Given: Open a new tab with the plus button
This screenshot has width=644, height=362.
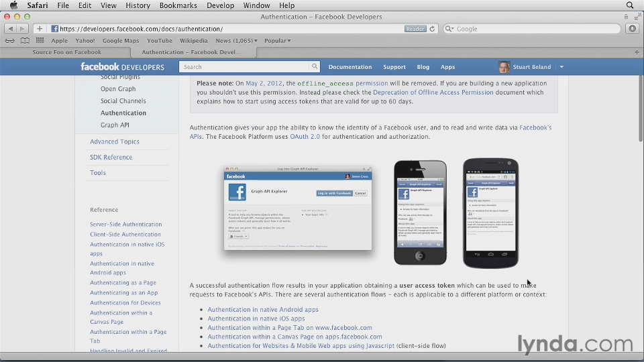Looking at the screenshot, I should coord(637,52).
